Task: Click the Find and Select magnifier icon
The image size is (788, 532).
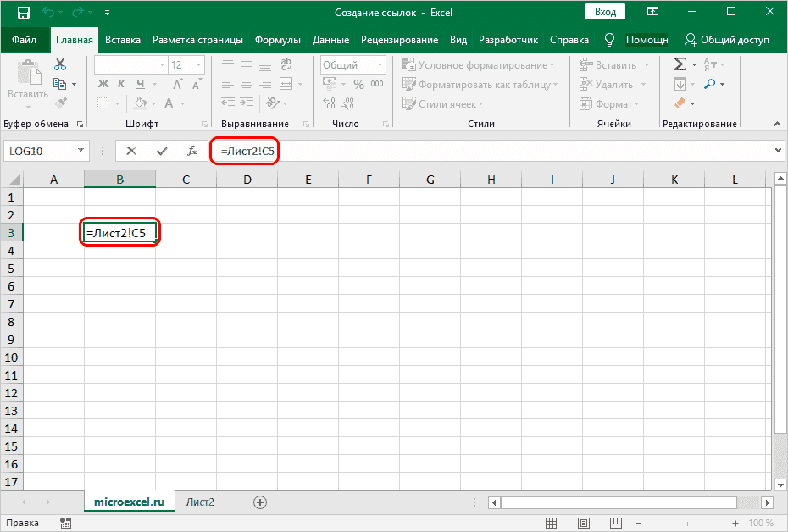Action: tap(708, 84)
